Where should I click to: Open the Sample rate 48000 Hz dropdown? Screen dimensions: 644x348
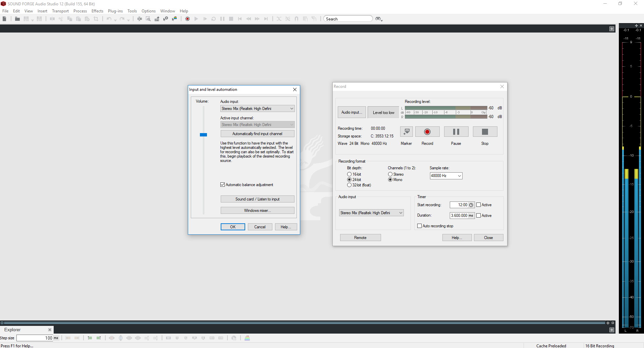pos(446,176)
